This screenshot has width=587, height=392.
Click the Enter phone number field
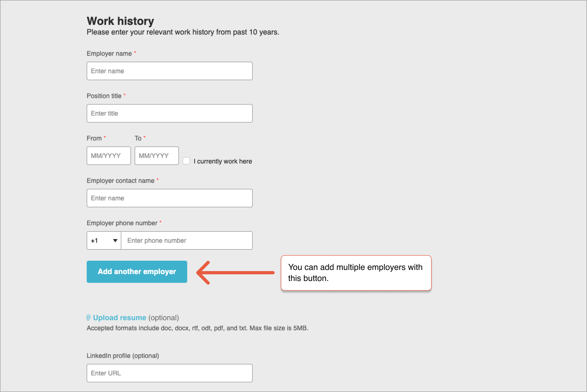tap(187, 240)
